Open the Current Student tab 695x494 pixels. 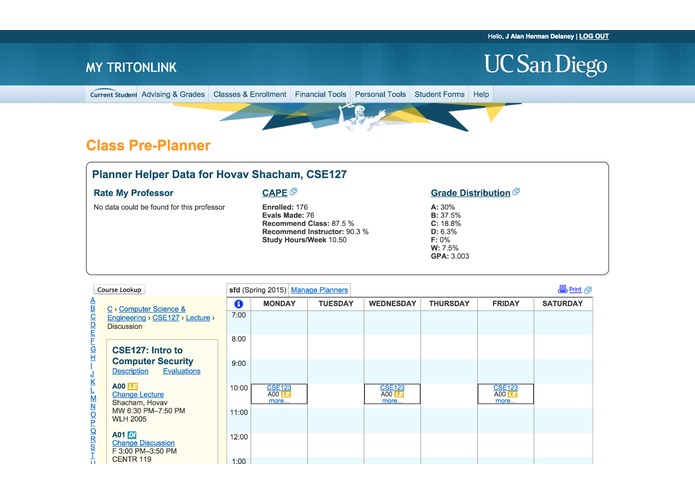tap(113, 94)
